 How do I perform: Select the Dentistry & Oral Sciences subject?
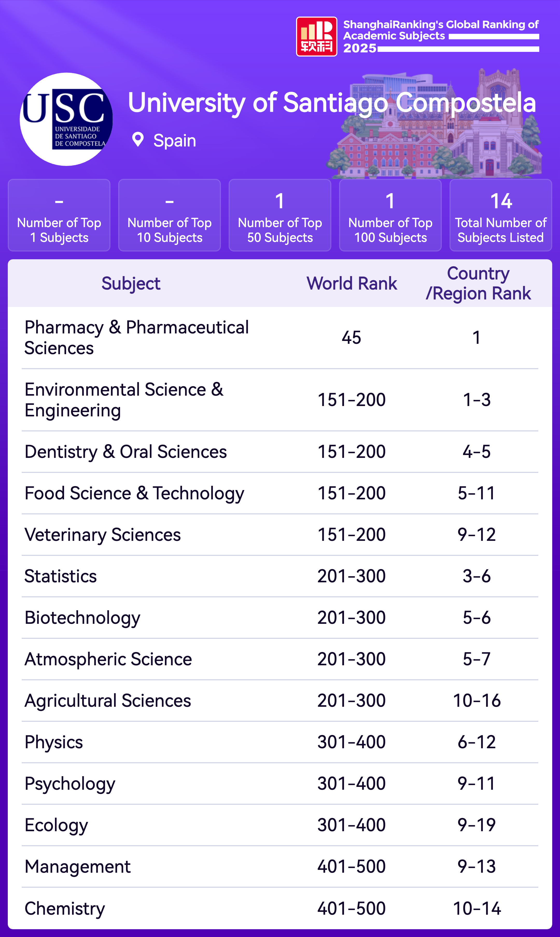126,452
